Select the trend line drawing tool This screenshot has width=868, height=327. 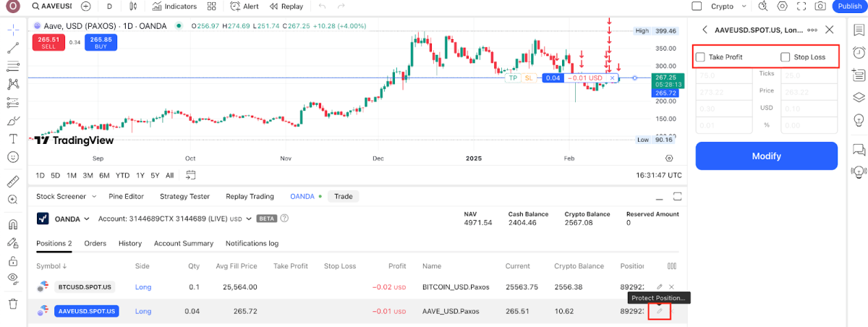tap(13, 48)
